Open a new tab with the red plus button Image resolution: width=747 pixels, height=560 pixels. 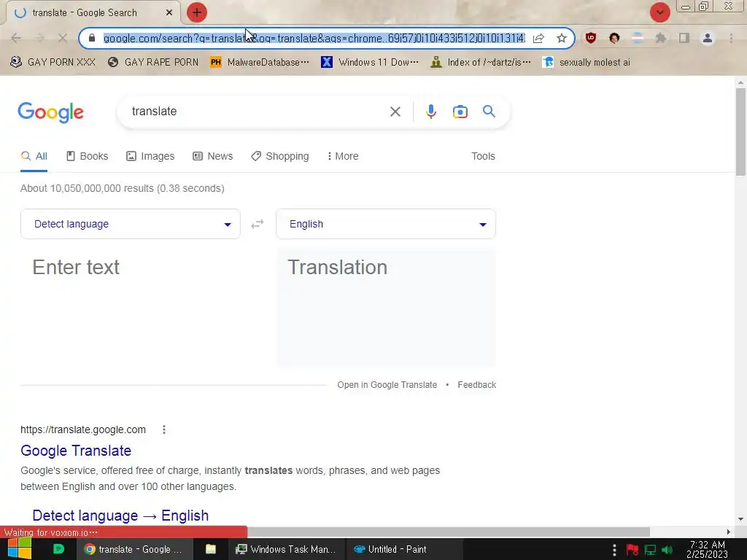(x=197, y=12)
